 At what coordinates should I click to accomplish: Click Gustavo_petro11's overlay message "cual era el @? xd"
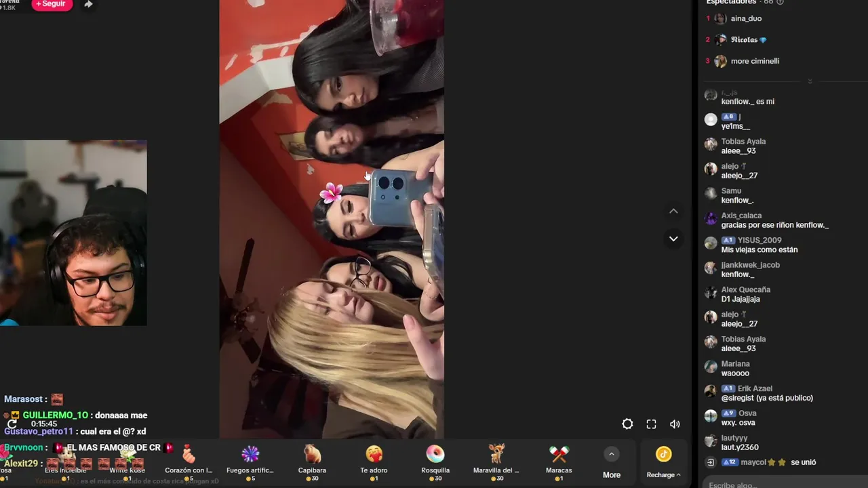point(75,432)
